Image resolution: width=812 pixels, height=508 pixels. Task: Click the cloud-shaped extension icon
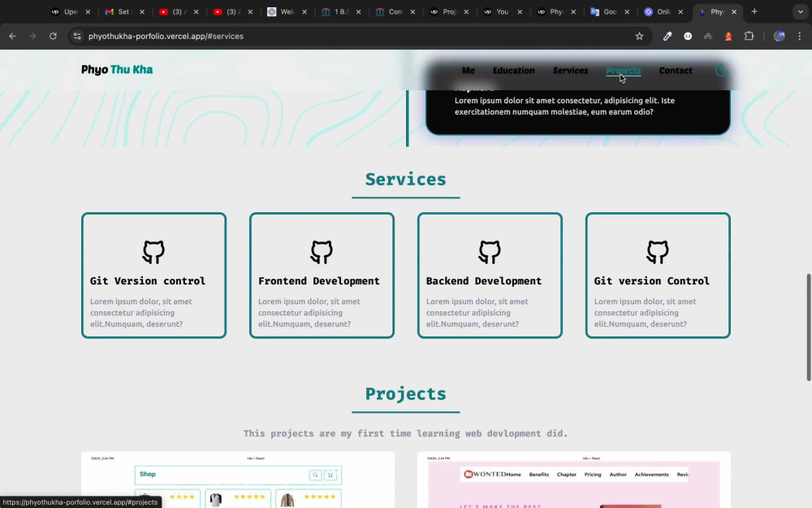click(708, 37)
